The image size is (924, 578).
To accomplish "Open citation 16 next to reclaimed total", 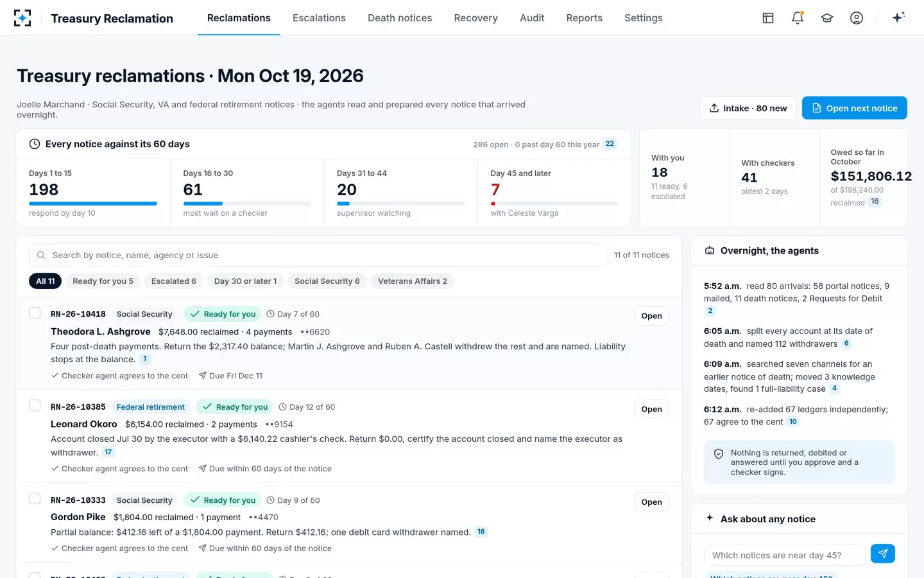I will point(875,202).
